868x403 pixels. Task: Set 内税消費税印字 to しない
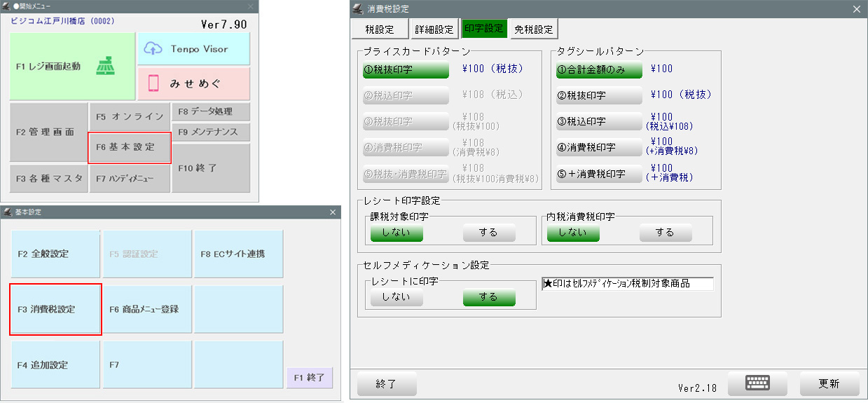573,233
